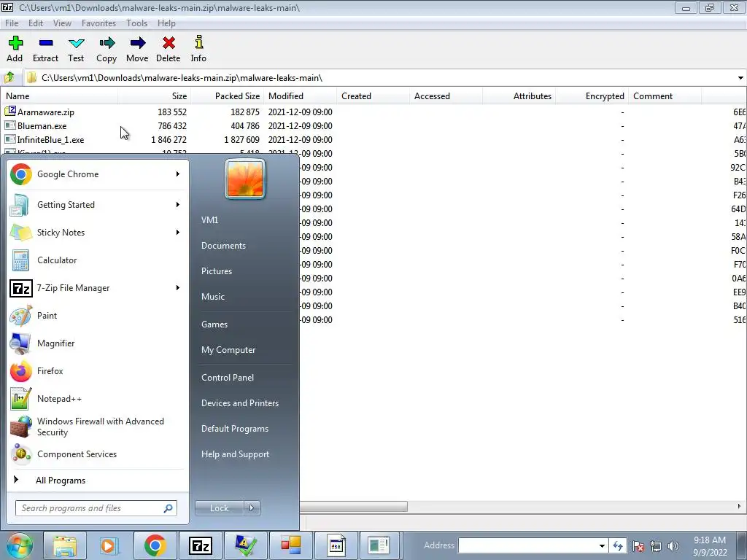Open Help and Support link

[235, 454]
